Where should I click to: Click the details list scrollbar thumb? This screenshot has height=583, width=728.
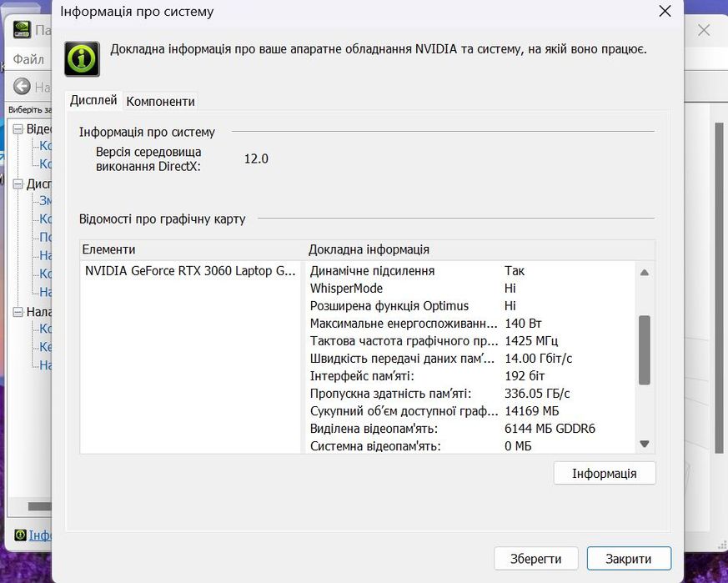(645, 350)
